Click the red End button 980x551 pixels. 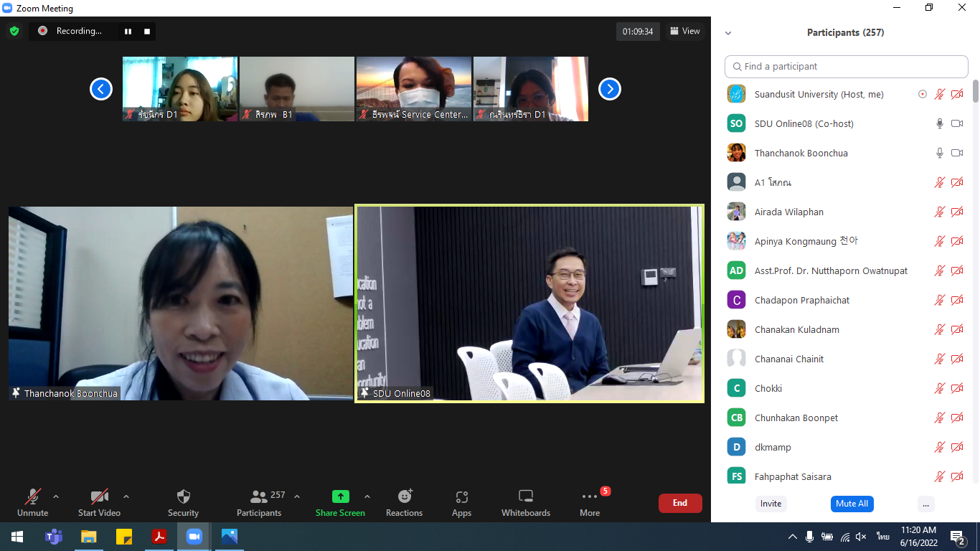click(679, 503)
